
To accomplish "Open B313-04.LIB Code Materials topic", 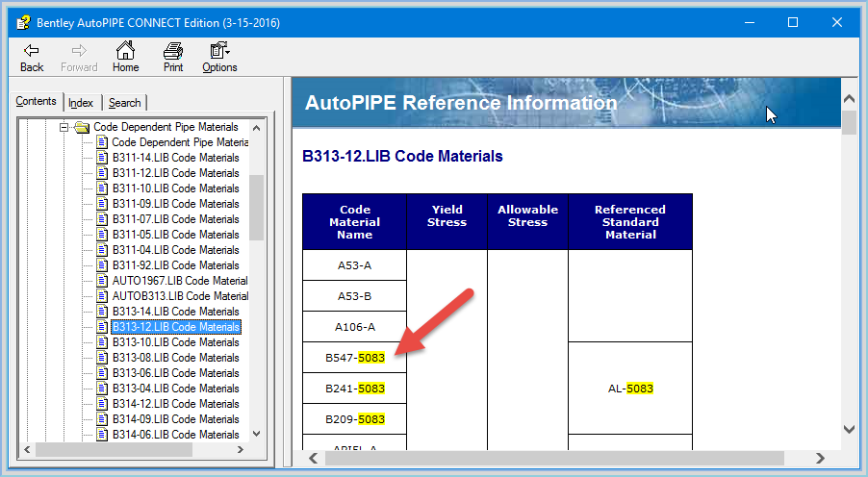I will 175,389.
